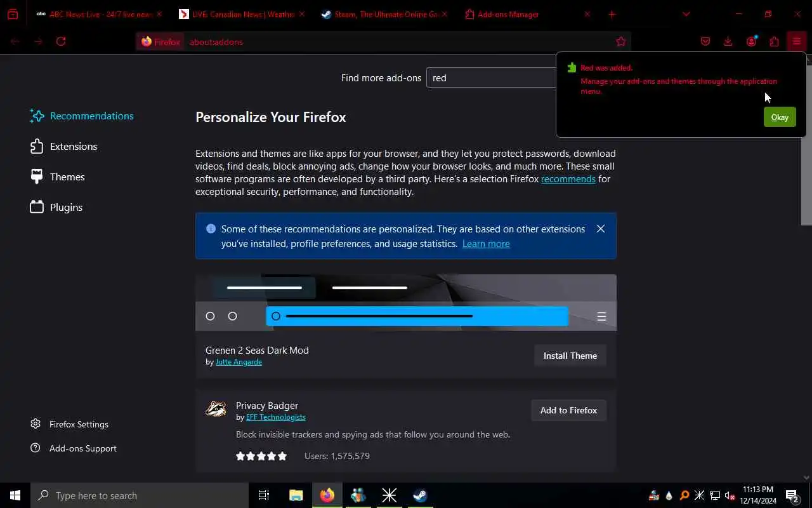Close the Add-ons Manager tab
812x508 pixels.
pyautogui.click(x=587, y=14)
